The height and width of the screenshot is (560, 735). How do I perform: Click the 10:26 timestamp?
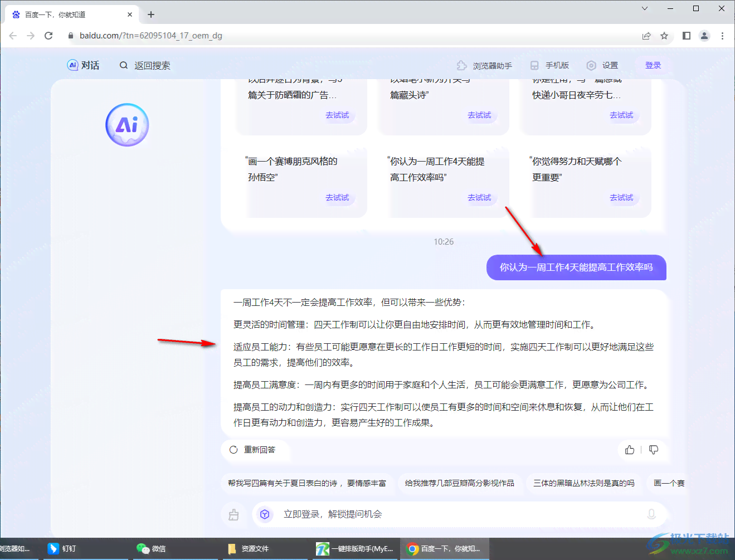(x=444, y=242)
